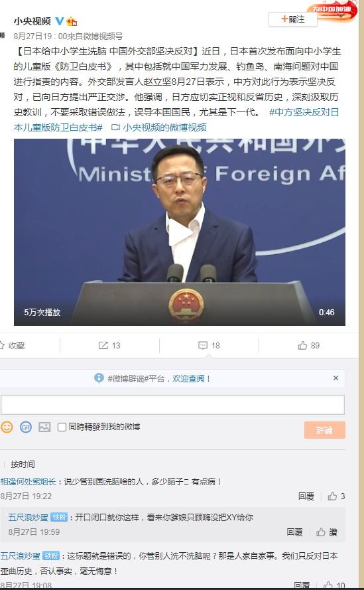The height and width of the screenshot is (590, 364).
Task: Reply to first comment via 回覆
Action: (306, 496)
